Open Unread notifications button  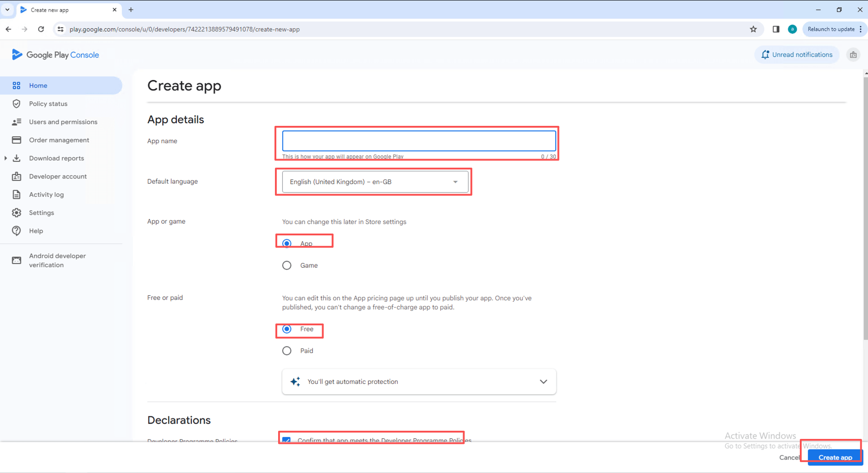coord(797,55)
